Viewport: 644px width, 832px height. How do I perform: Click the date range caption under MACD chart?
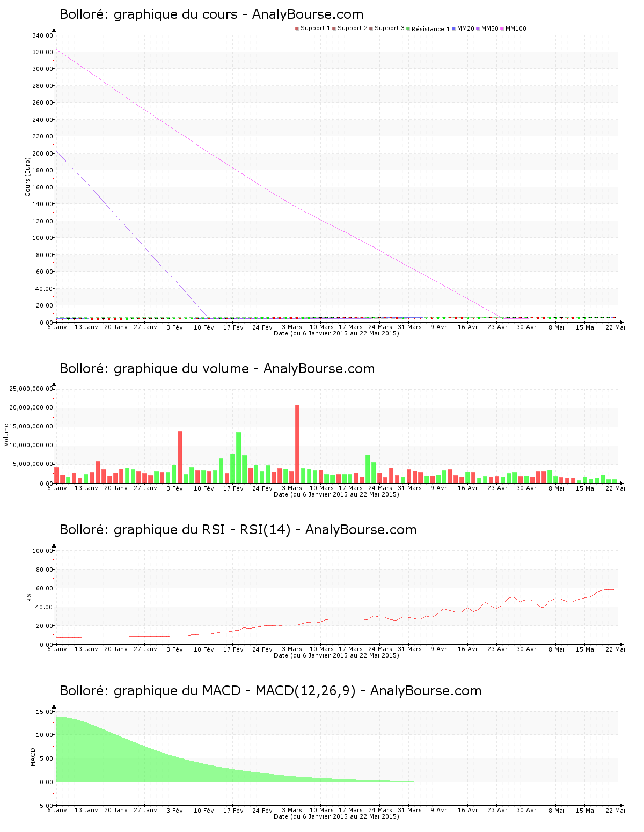tap(336, 816)
